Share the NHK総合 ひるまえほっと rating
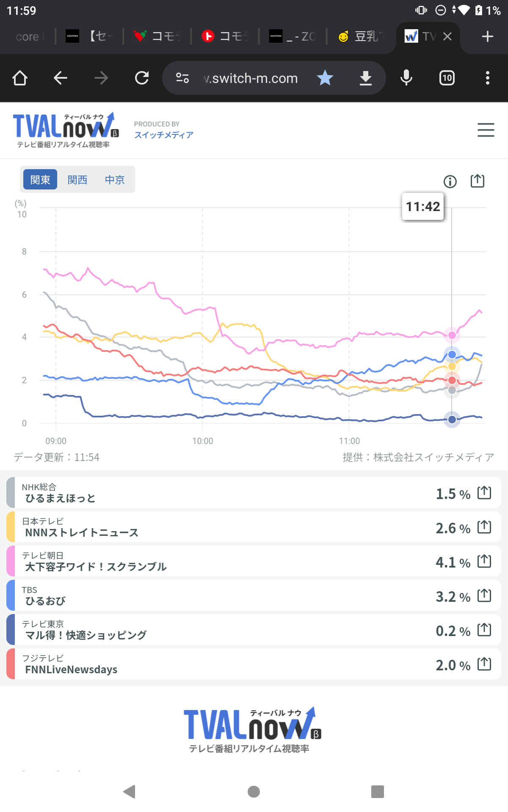Screen dimensions: 508x812 (x=484, y=493)
